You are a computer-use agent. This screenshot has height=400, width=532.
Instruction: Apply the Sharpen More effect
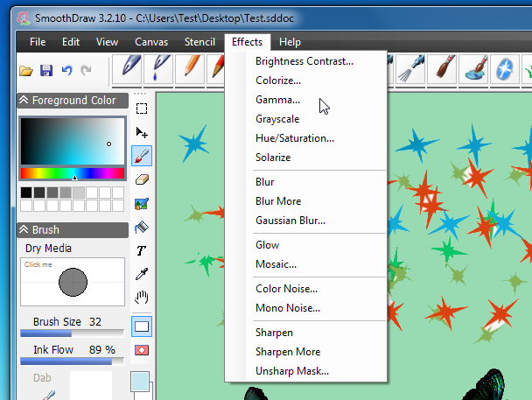[288, 352]
